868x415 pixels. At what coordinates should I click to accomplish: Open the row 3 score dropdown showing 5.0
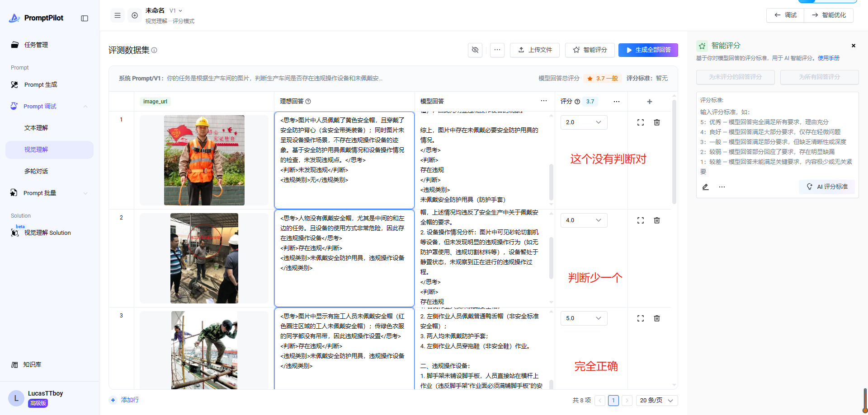tap(584, 318)
